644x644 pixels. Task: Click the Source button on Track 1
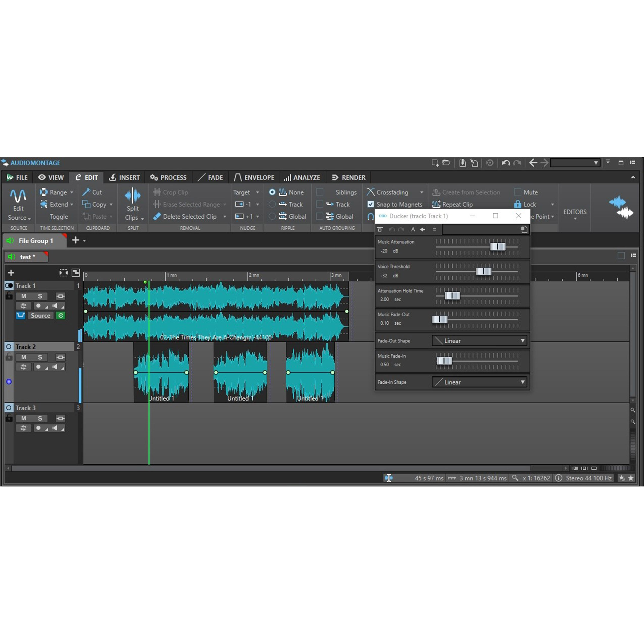[x=40, y=315]
